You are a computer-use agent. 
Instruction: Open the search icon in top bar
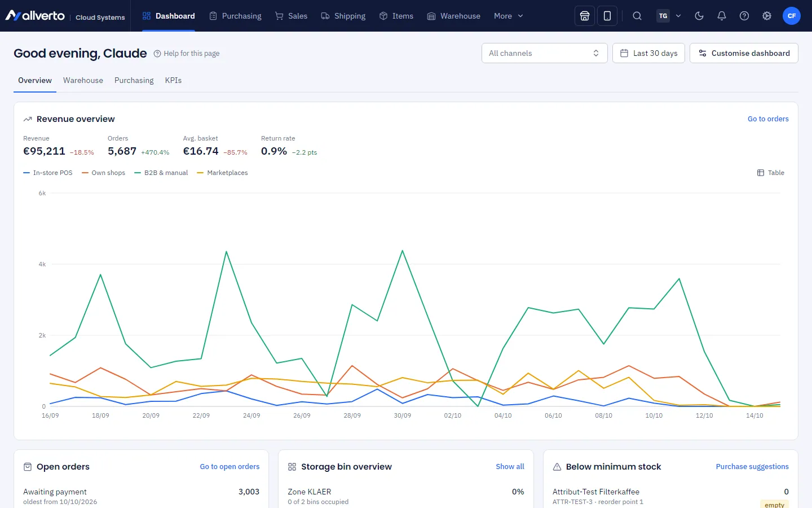(x=637, y=16)
